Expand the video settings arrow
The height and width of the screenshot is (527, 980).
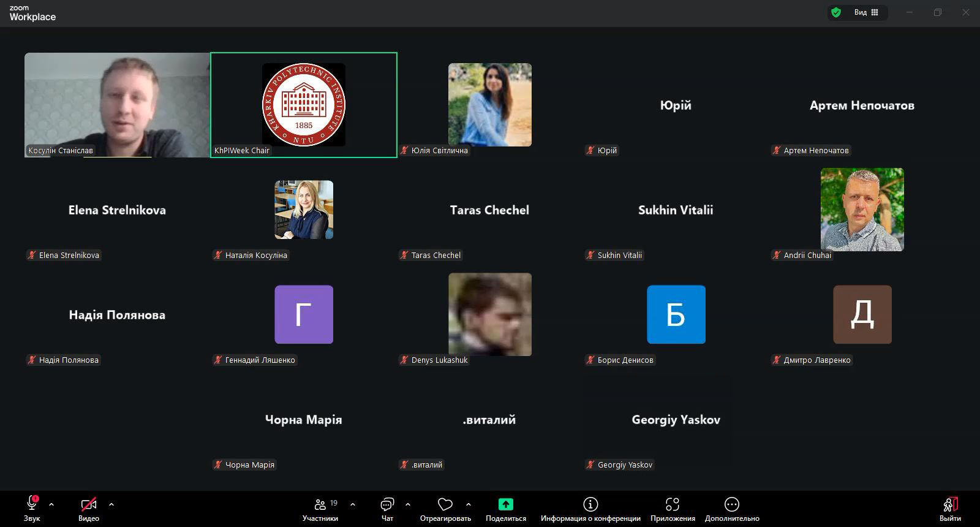pyautogui.click(x=111, y=504)
